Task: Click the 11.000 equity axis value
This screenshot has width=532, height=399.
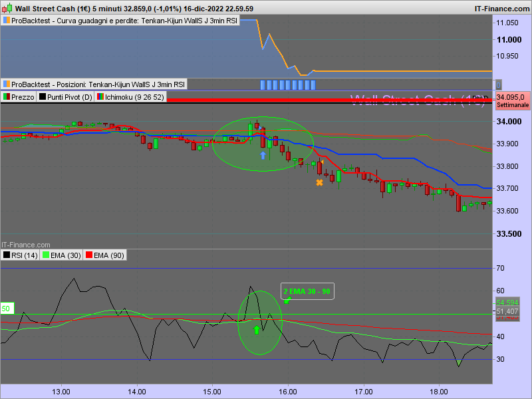Action: 509,40
